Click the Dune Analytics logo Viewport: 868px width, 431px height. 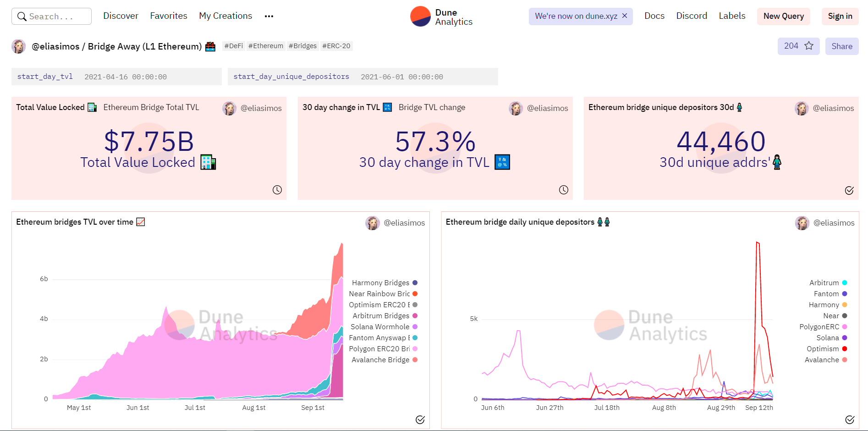[441, 17]
